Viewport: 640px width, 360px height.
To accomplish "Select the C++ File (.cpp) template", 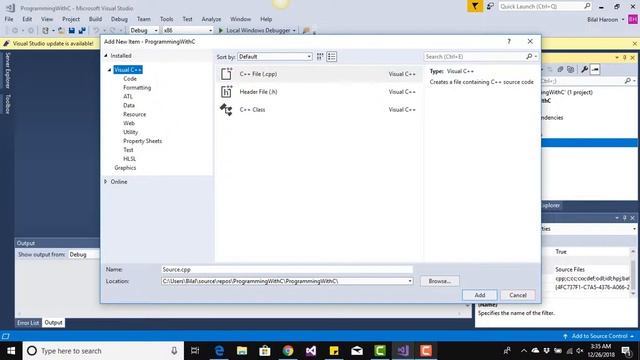I will pos(318,74).
